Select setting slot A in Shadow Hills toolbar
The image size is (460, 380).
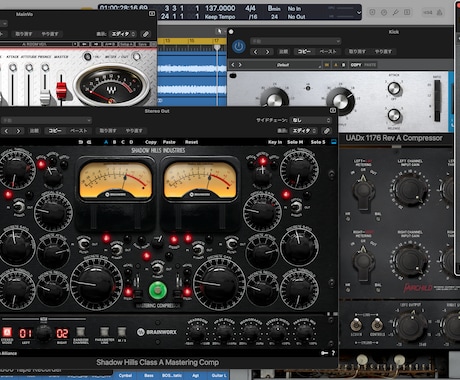pyautogui.click(x=106, y=142)
